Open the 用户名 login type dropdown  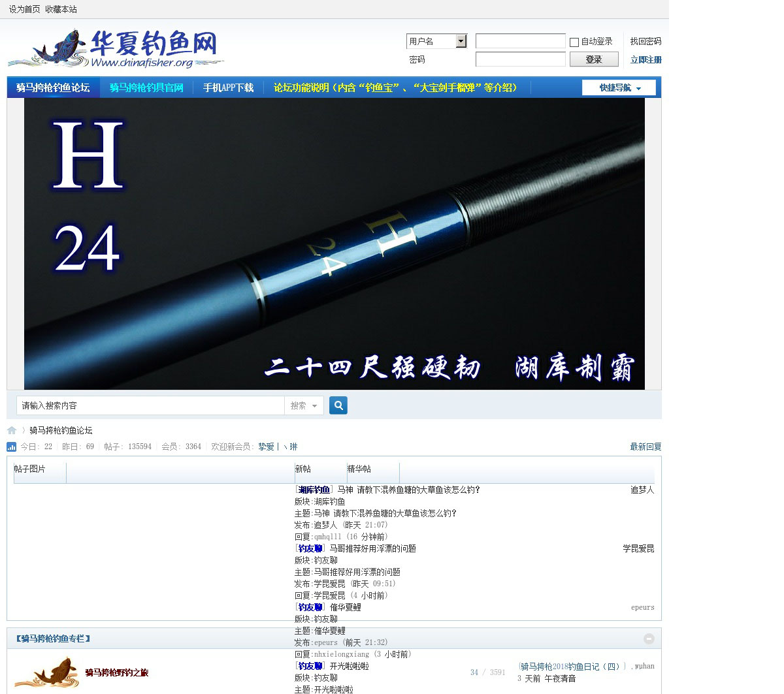click(x=461, y=41)
